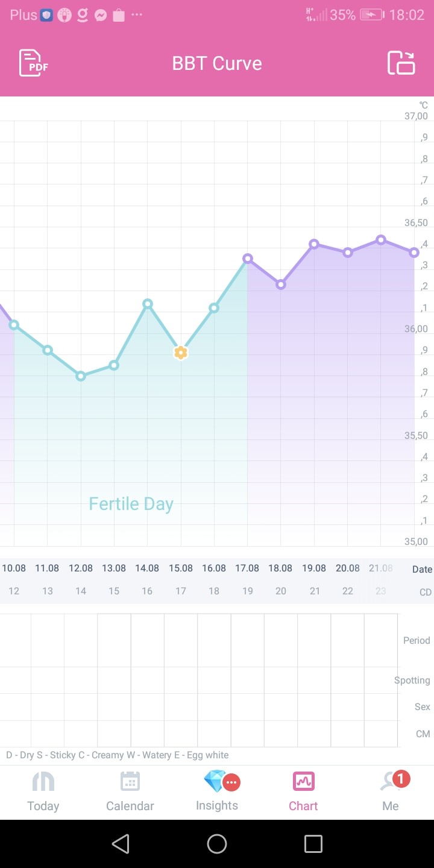The width and height of the screenshot is (434, 868).
Task: Open the Today tab
Action: tap(43, 791)
